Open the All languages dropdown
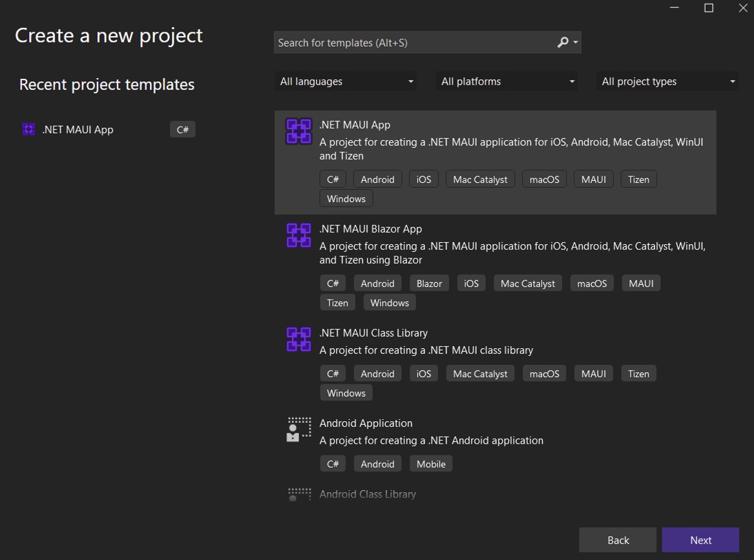 coord(346,81)
